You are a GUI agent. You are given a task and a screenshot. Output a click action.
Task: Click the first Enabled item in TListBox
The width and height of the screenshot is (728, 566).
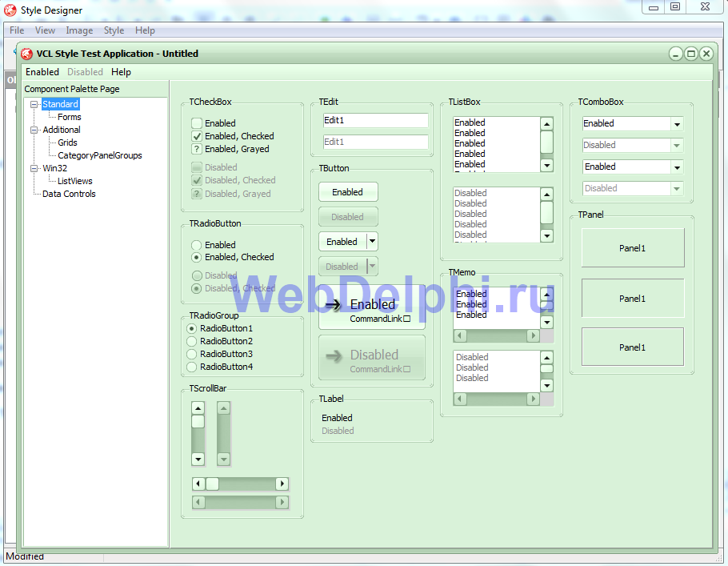point(470,122)
